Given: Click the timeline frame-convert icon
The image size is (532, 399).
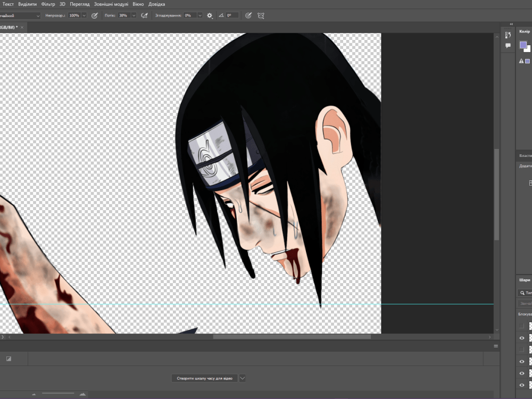Looking at the screenshot, I should pos(9,359).
